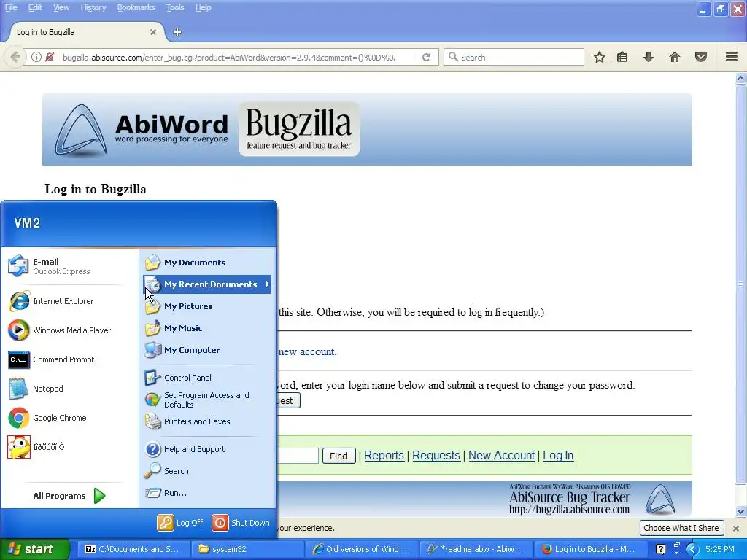Click the AbiSource Bug Tracker footer banner
Viewport: 747px width, 560px height.
[484, 499]
